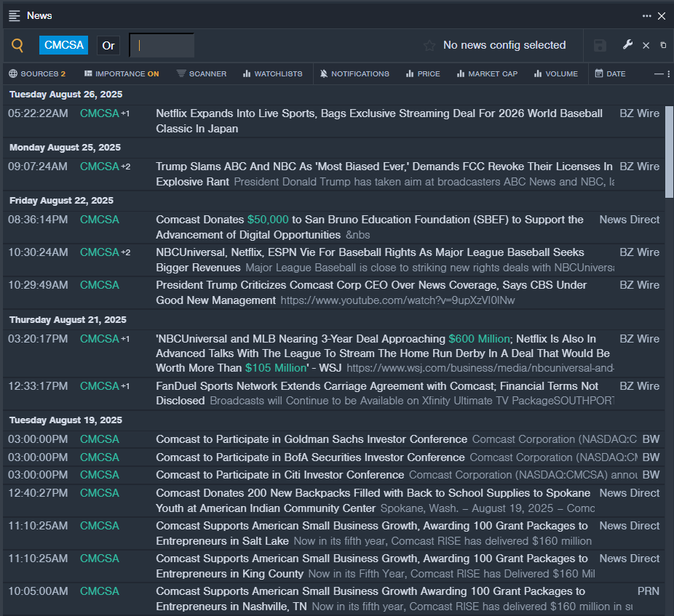Click the News panel list icon

click(x=15, y=16)
